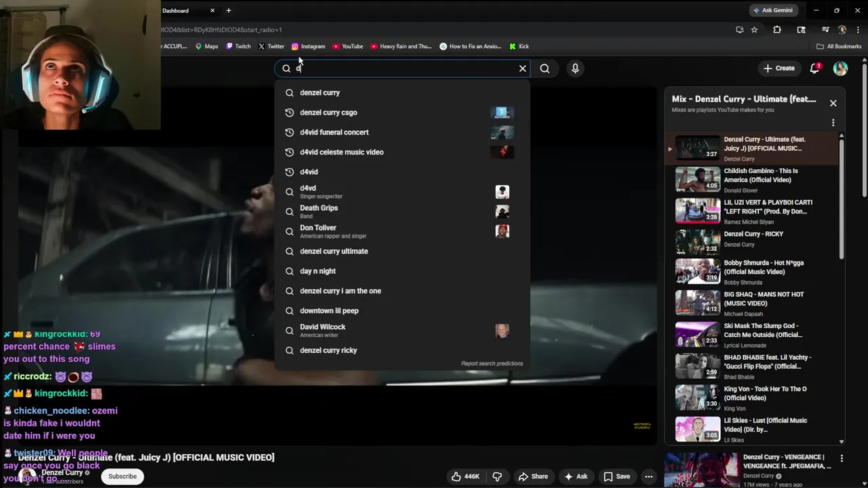868x488 pixels.
Task: Clear the YouTube search box text
Action: point(522,68)
